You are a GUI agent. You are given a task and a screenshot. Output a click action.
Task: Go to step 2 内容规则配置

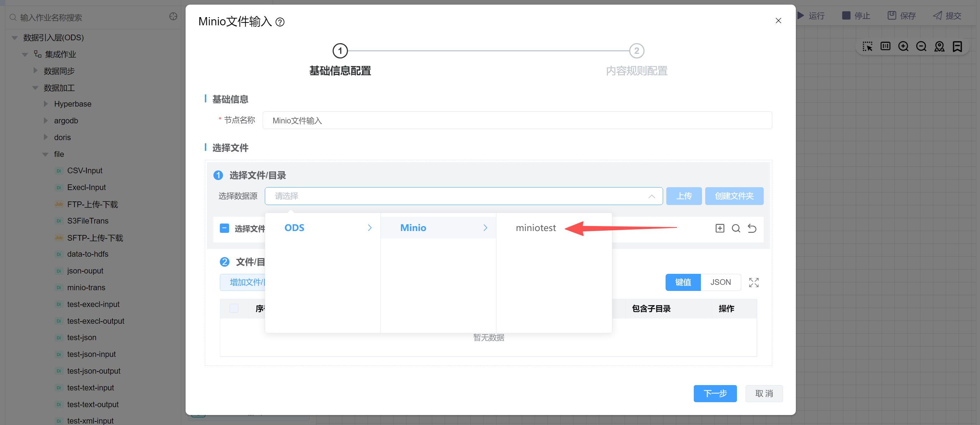[x=636, y=51]
